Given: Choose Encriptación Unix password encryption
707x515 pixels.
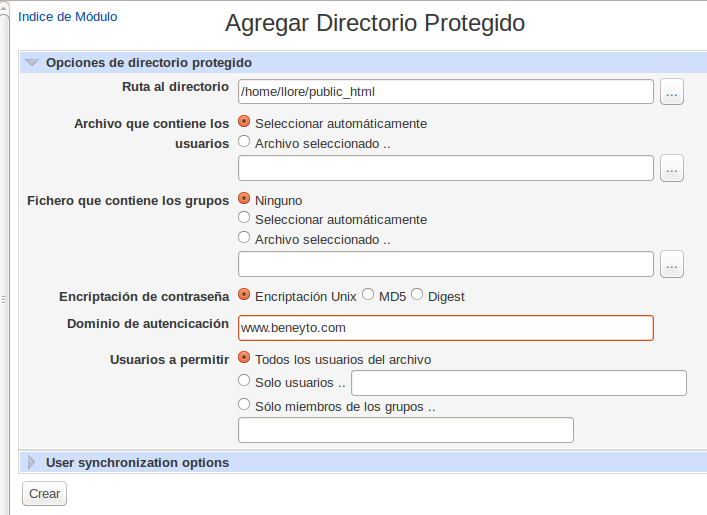Looking at the screenshot, I should click(x=244, y=294).
